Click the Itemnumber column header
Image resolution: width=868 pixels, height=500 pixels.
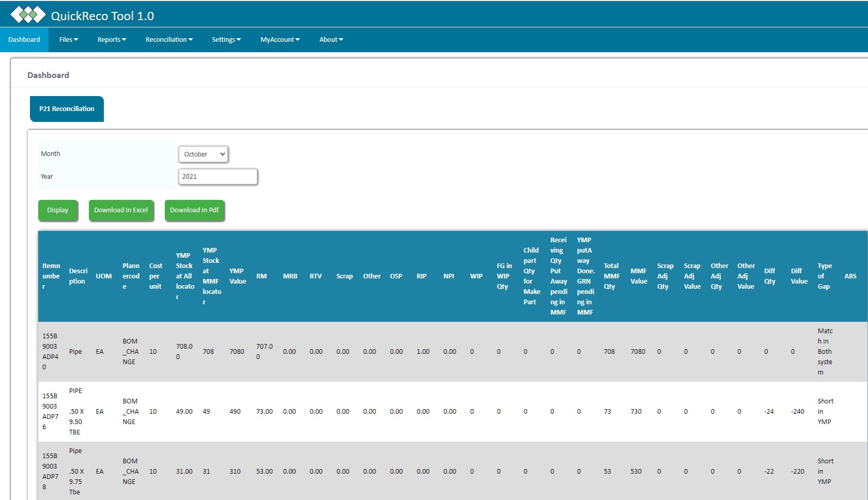51,276
